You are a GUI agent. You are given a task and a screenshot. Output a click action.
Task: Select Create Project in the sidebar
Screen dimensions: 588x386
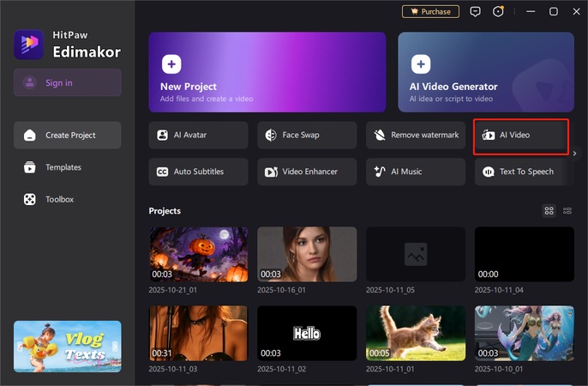[x=67, y=136]
